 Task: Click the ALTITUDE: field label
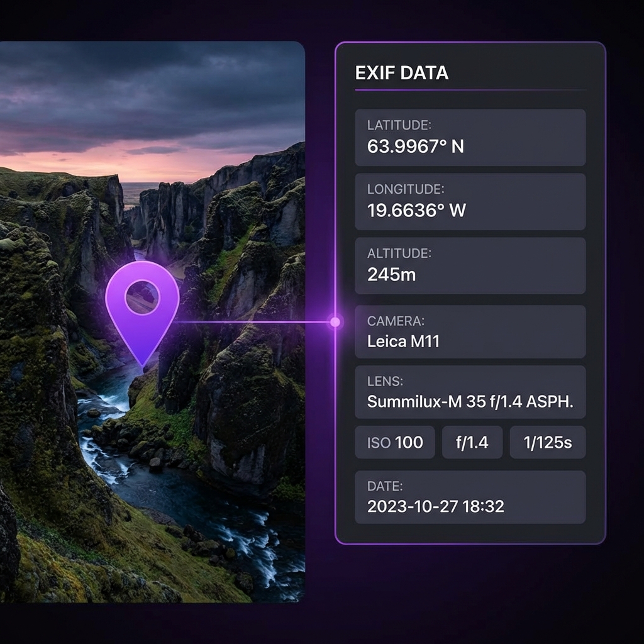point(399,253)
